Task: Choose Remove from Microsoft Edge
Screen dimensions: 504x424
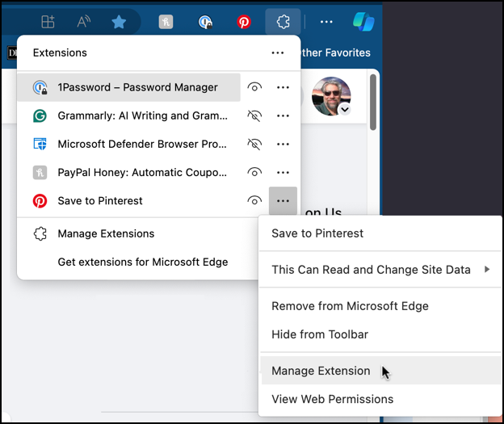Action: (380, 306)
